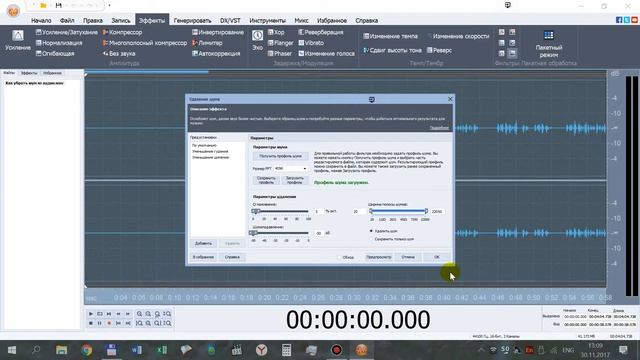Viewport: 640px width, 360px height.
Task: Click the large Усиление amplify icon
Action: point(18,40)
